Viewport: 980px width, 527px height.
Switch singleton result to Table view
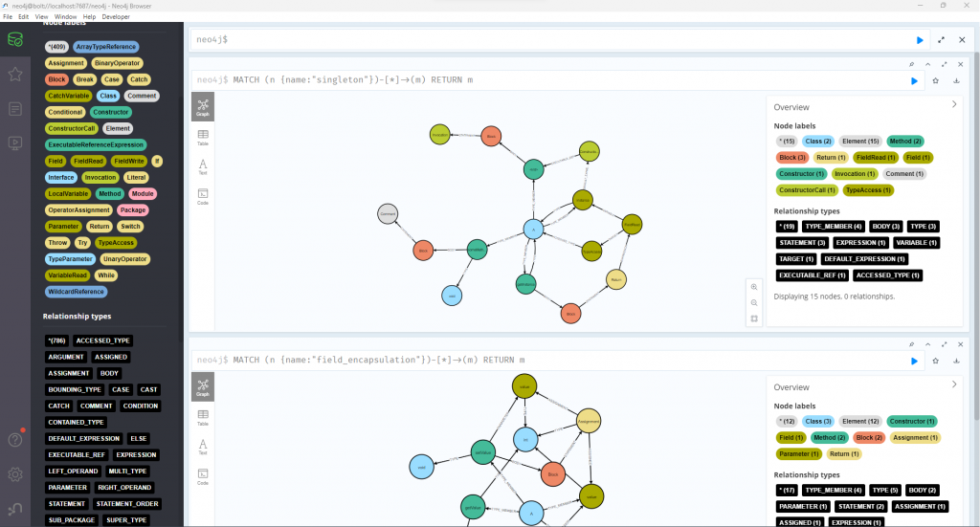coord(203,138)
